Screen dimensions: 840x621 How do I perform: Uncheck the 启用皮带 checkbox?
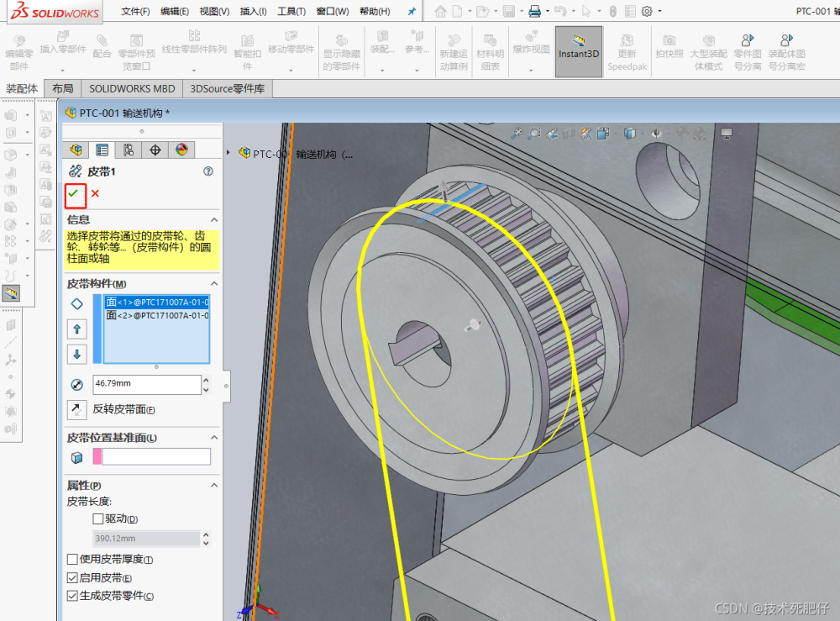coord(72,578)
